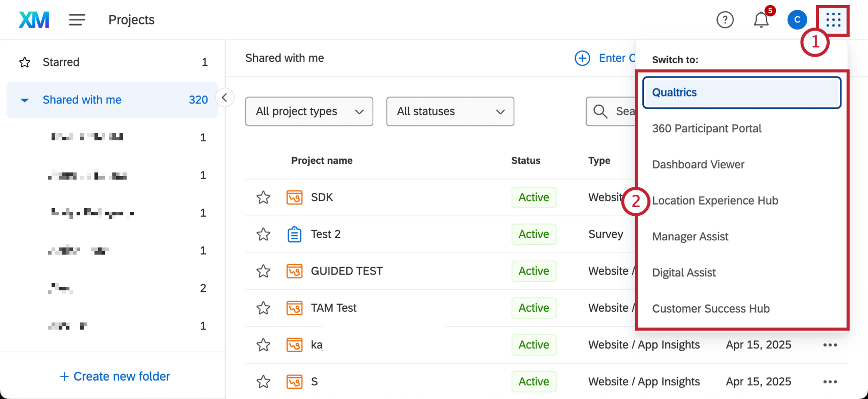
Task: Click Create new folder link
Action: click(115, 377)
